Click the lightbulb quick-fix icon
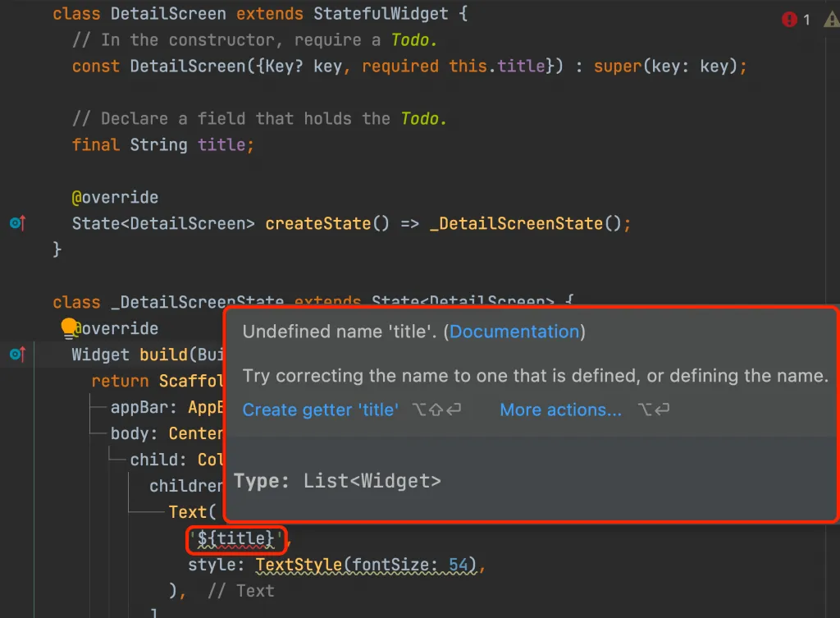The height and width of the screenshot is (618, 840). pos(70,327)
